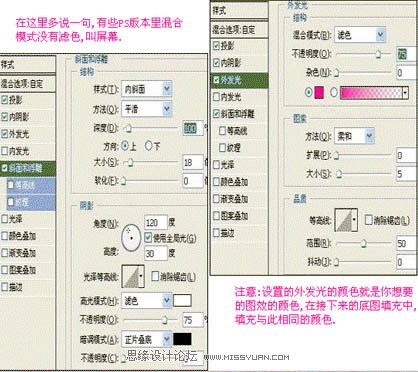Viewport: 418px width, 372px height.
Task: Open black shadow color swatch beside 暗调模式
Action: pyautogui.click(x=182, y=339)
